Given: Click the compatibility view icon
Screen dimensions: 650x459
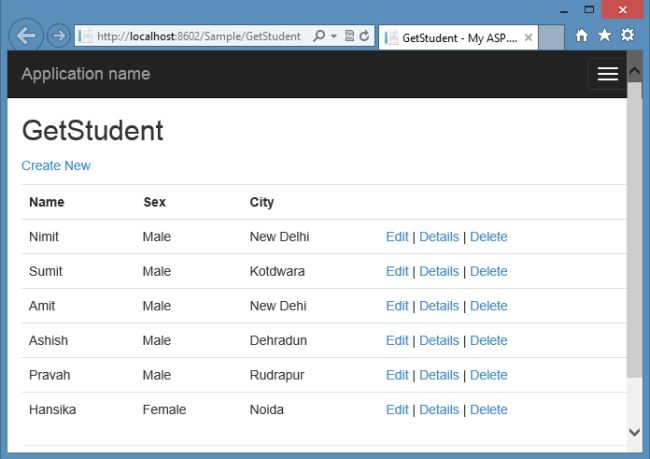Looking at the screenshot, I should pyautogui.click(x=349, y=36).
